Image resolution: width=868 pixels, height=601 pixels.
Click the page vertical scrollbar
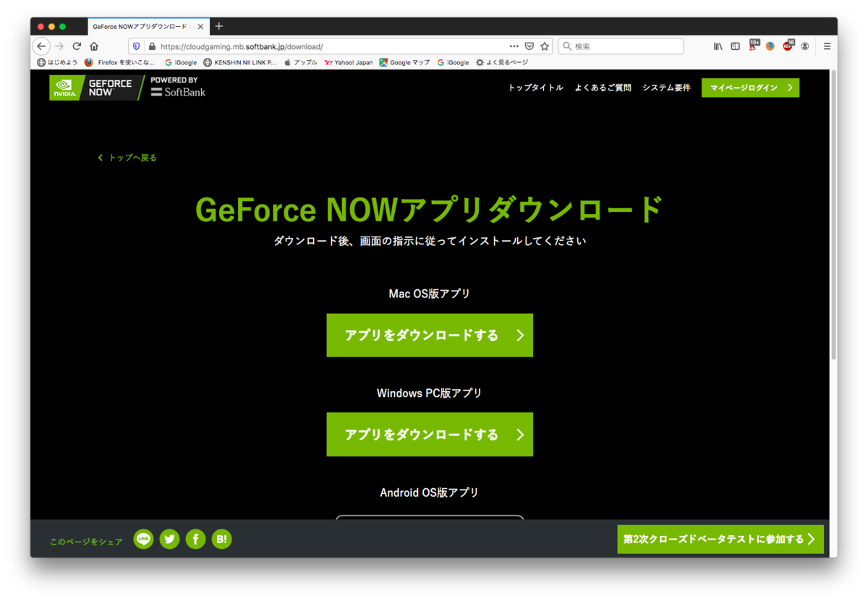click(833, 216)
